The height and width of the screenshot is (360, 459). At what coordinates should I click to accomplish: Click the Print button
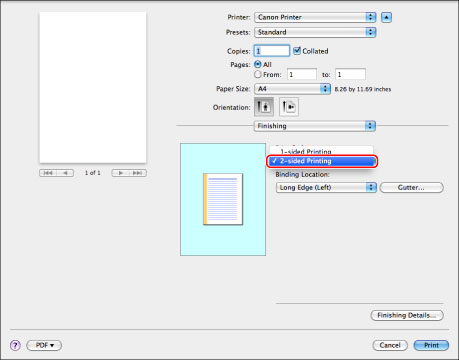(431, 345)
